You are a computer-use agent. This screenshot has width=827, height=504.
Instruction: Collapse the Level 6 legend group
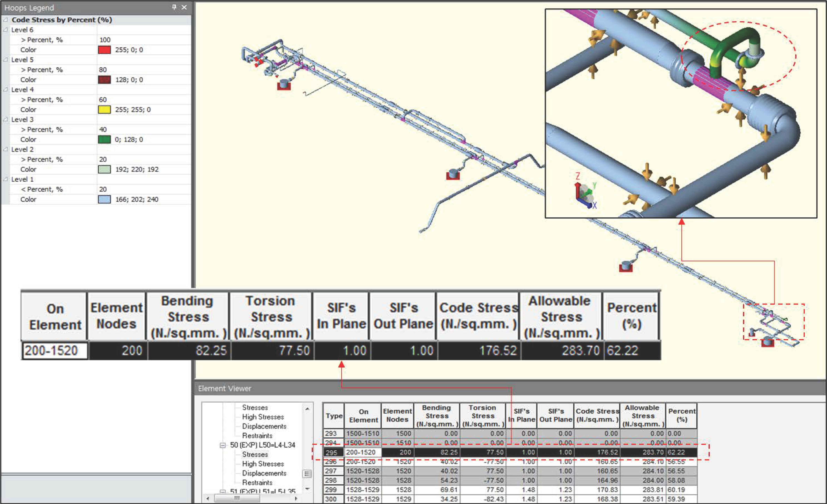pos(5,30)
